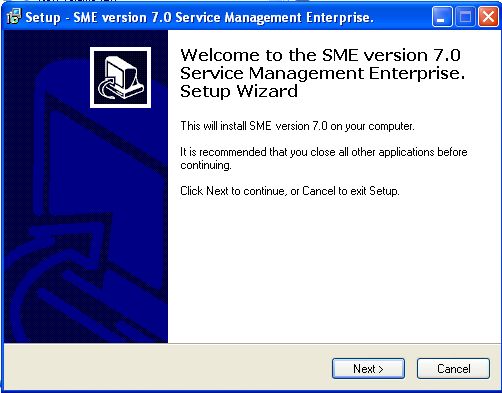
Task: Click the Next button to continue
Action: [368, 369]
